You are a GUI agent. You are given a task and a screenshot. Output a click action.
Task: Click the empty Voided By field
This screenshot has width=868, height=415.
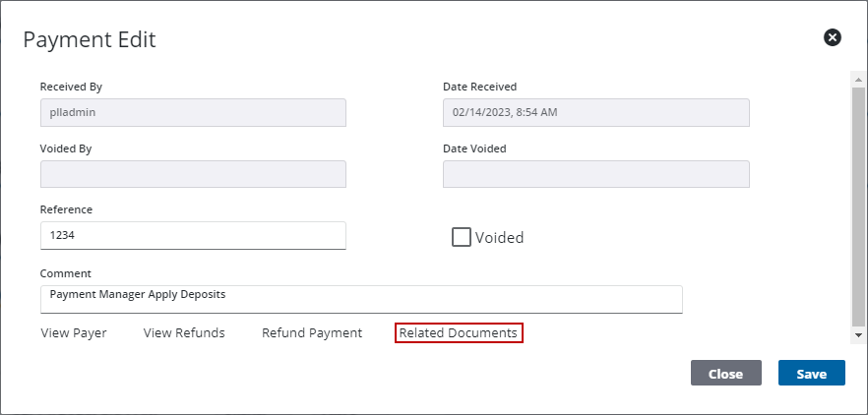tap(193, 174)
